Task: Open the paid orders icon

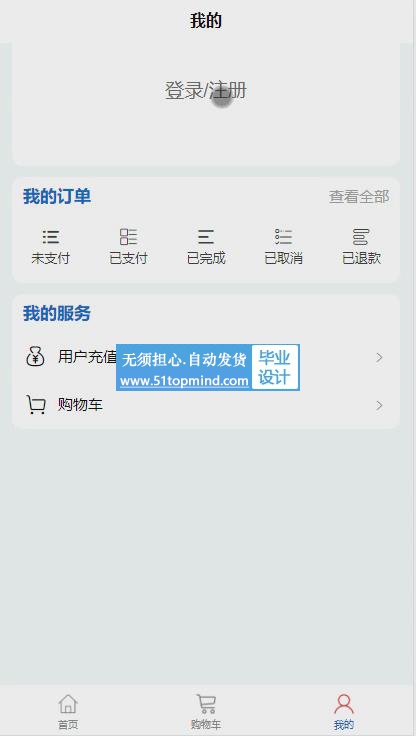Action: [x=128, y=237]
